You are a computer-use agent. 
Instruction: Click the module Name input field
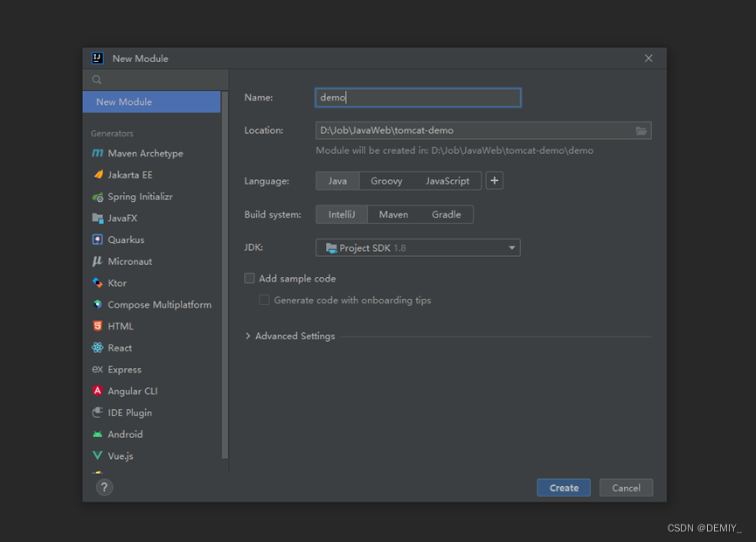[x=418, y=97]
